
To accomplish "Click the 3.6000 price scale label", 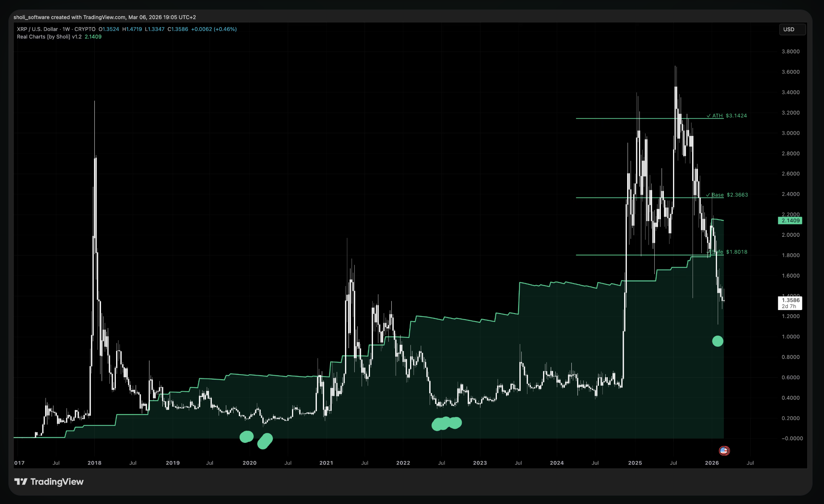I will [791, 72].
